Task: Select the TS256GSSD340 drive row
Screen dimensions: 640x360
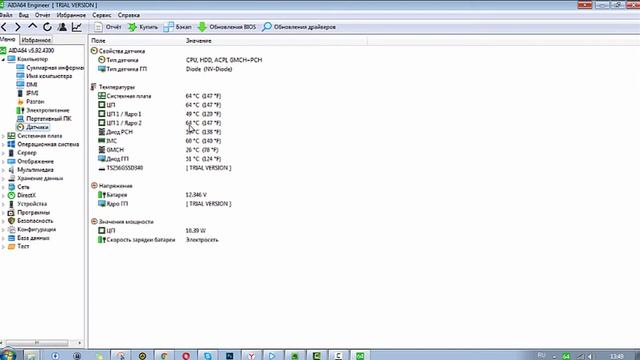Action: pos(164,168)
